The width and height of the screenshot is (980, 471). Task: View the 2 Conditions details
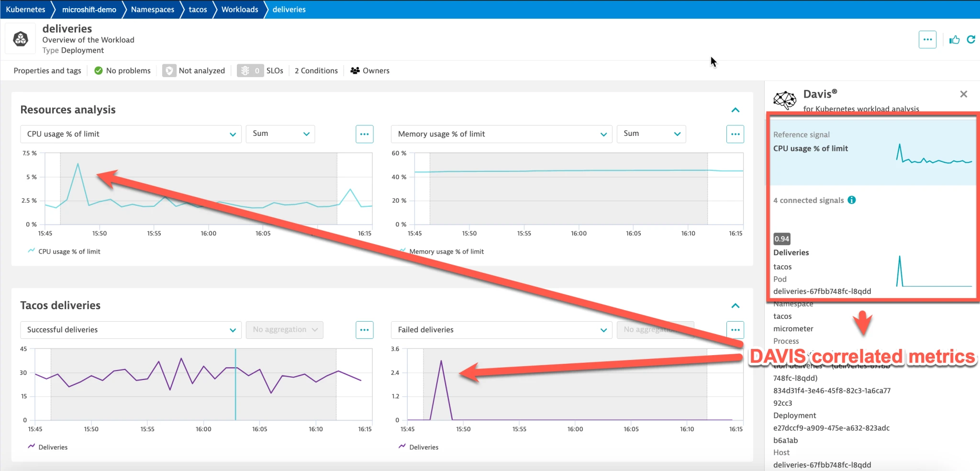tap(316, 71)
